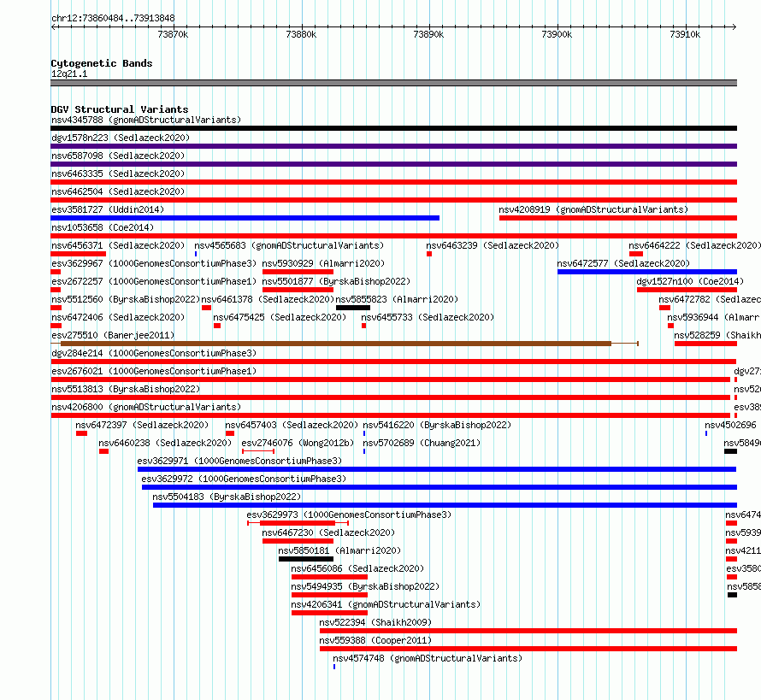
Task: Click nsv4565683 gnomADStructuralVariants label
Action: [289, 245]
